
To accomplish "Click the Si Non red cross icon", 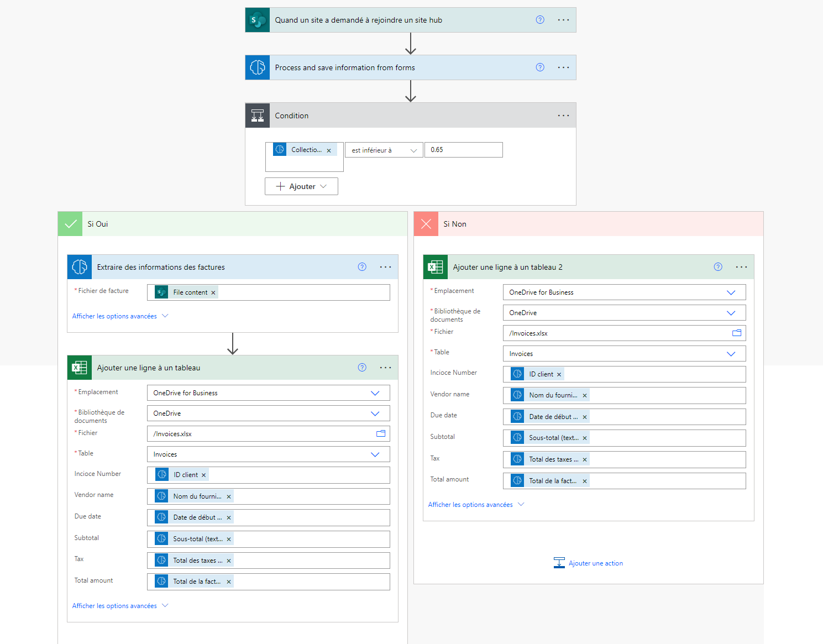I will coord(426,224).
